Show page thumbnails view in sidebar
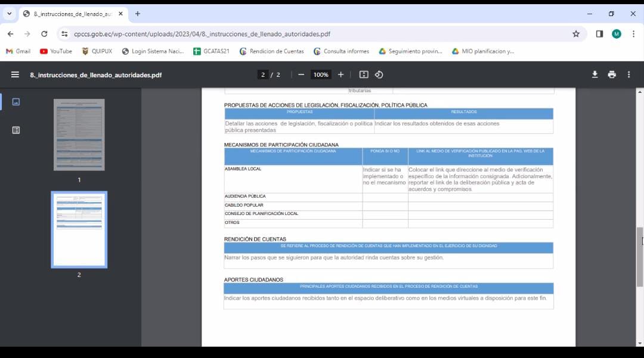Image resolution: width=644 pixels, height=358 pixels. [x=16, y=102]
